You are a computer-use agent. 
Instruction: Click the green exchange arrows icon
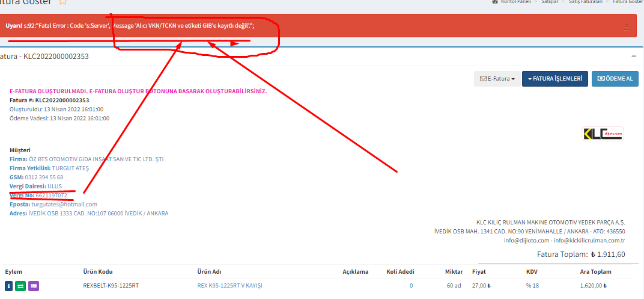(x=21, y=286)
